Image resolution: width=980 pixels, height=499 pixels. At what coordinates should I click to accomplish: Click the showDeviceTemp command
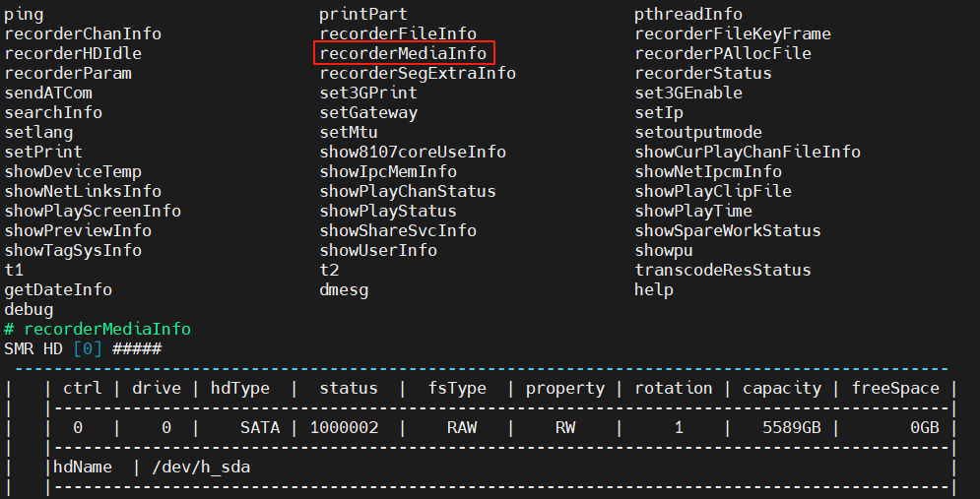[73, 171]
